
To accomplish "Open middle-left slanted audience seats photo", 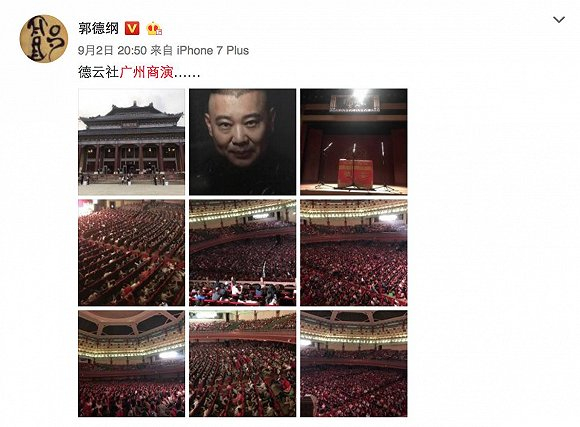I will coord(131,253).
